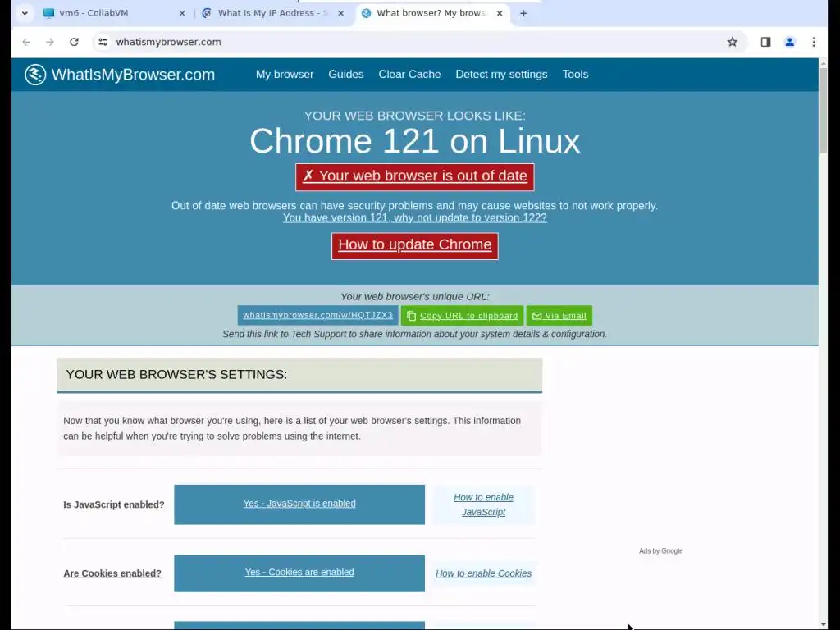Screen dimensions: 840x630
Task: Click Are Cookies enabled? link
Action: (x=112, y=573)
